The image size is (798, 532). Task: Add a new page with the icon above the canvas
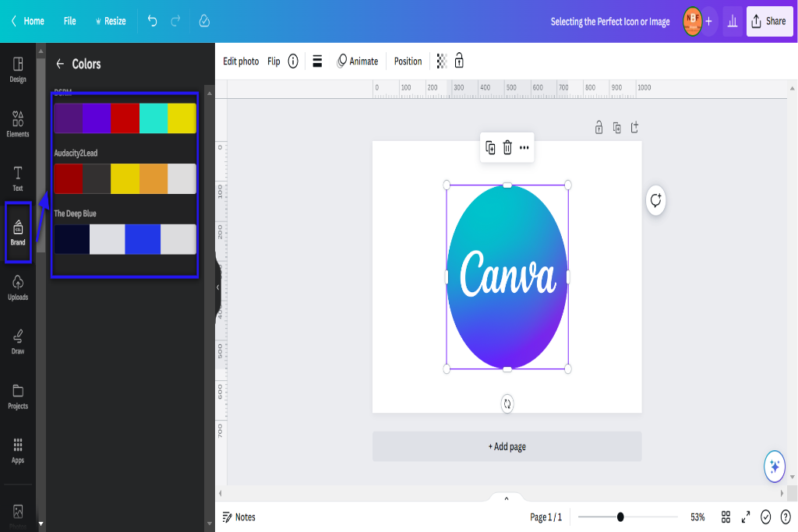[x=634, y=127]
